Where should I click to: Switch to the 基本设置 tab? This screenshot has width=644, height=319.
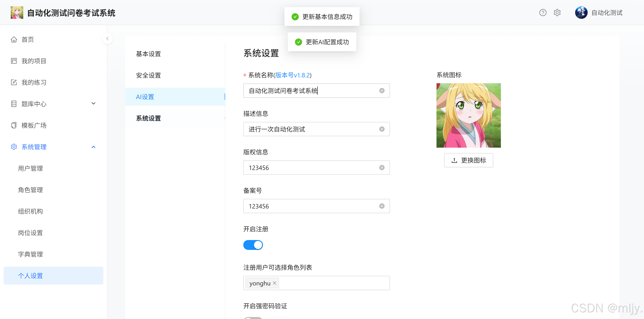tap(148, 54)
